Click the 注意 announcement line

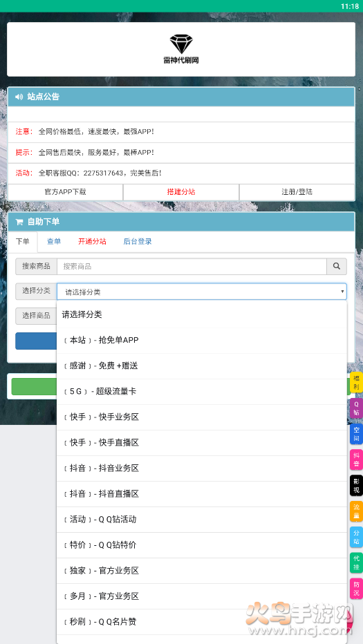pyautogui.click(x=181, y=132)
